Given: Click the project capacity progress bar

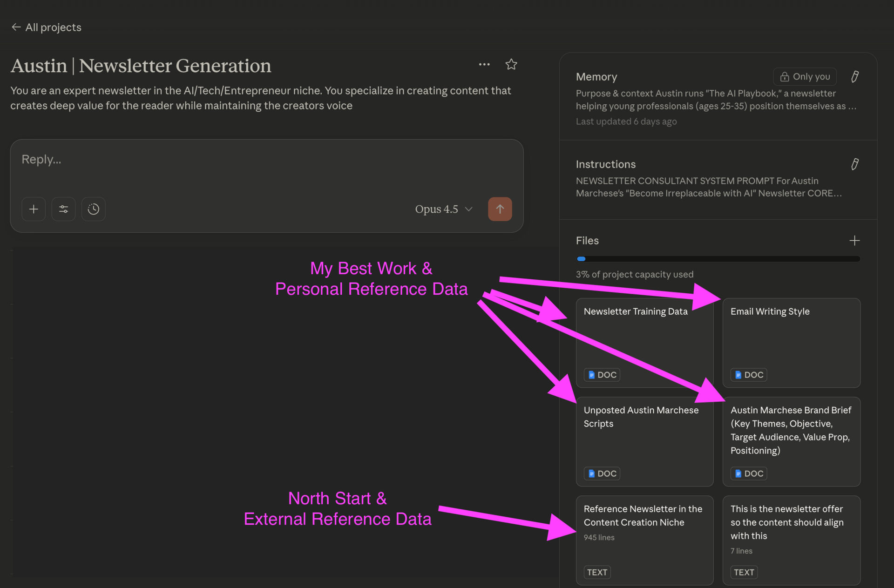Looking at the screenshot, I should [x=718, y=259].
